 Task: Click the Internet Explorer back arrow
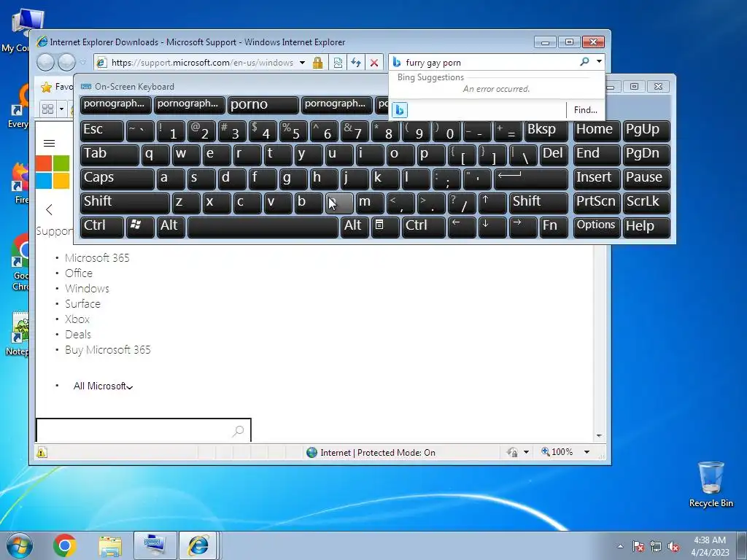45,63
